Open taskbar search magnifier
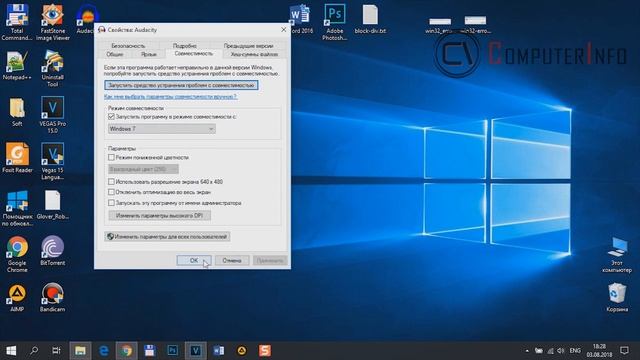 [x=34, y=351]
